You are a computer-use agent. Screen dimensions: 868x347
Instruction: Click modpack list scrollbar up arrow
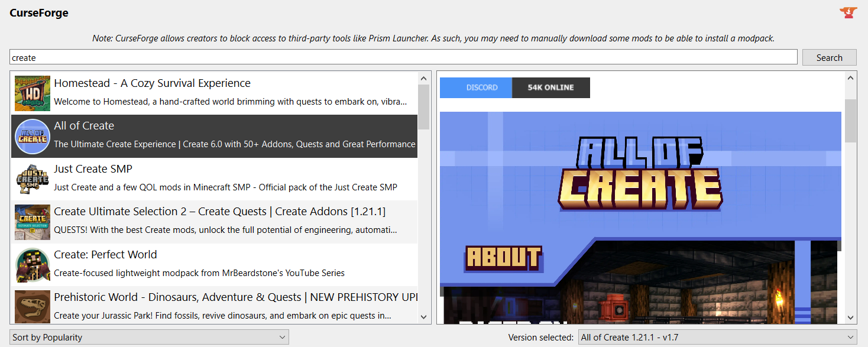(423, 78)
